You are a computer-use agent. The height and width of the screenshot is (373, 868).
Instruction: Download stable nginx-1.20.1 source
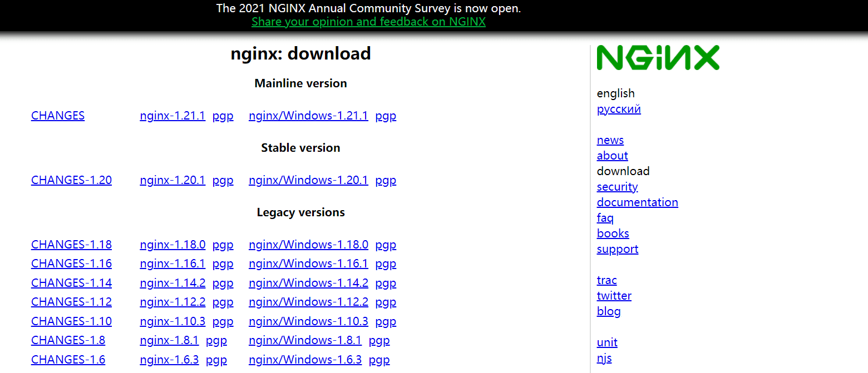[172, 180]
